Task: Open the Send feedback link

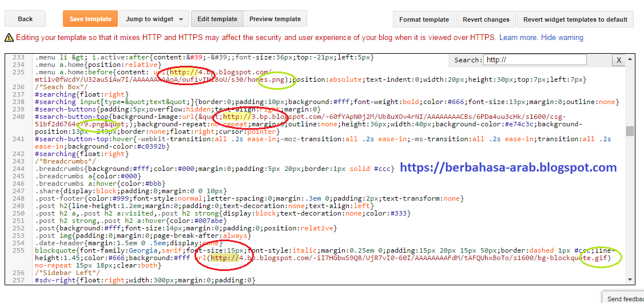Action: (625, 299)
